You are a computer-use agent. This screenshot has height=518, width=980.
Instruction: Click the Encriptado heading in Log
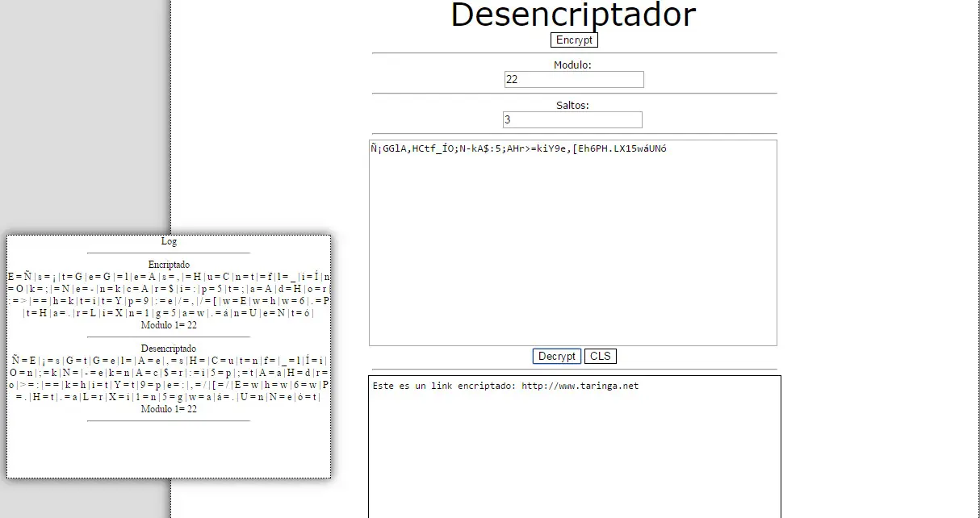pos(168,264)
